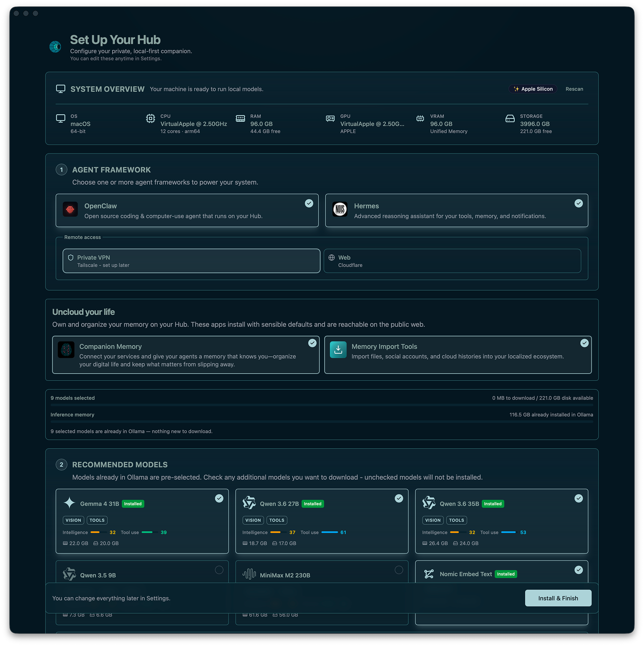Click the Inference memory usage bar
The width and height of the screenshot is (644, 646).
[322, 422]
